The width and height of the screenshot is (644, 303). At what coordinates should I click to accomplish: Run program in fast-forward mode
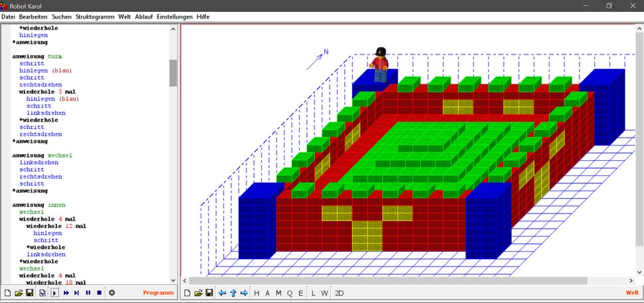point(66,292)
